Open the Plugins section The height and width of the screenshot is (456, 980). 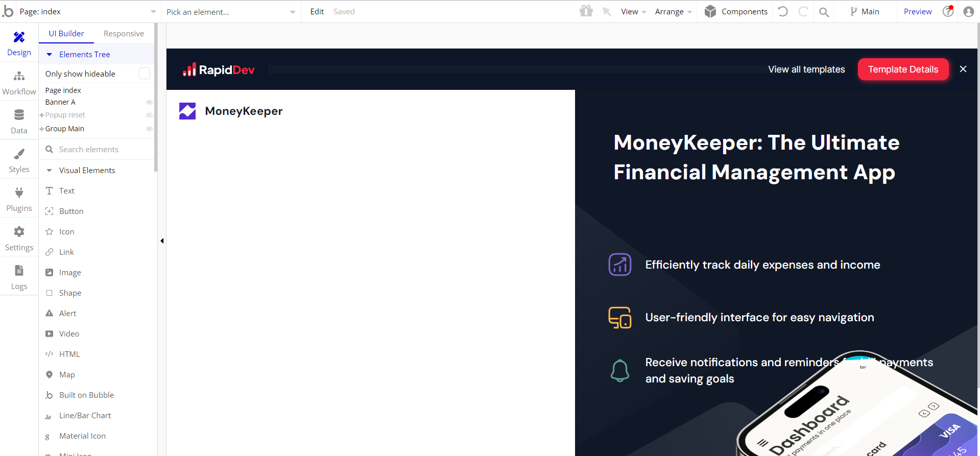pos(19,199)
